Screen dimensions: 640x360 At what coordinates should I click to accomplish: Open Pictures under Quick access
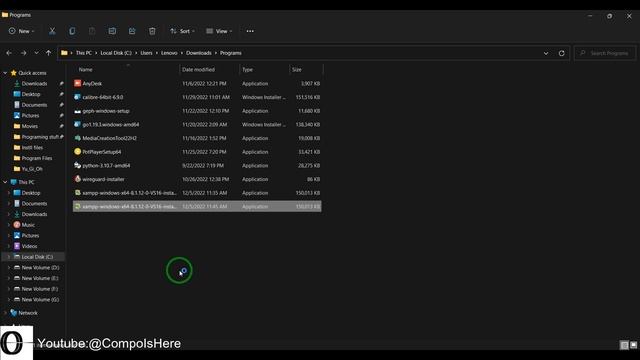[x=30, y=116]
